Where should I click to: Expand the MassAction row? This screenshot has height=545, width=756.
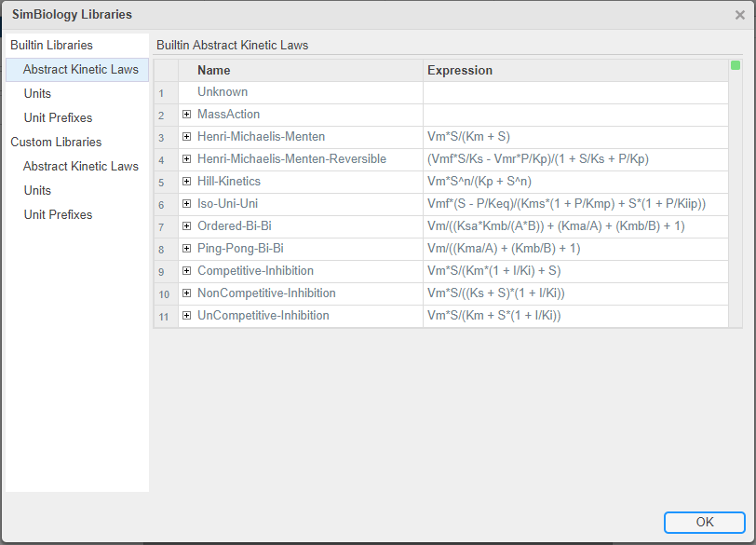[x=187, y=115]
